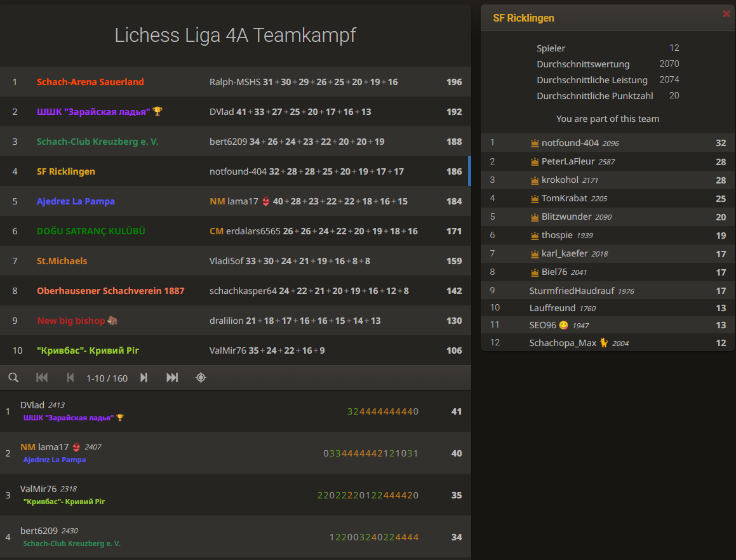The image size is (736, 560).
Task: Open Schach-Club Kreuzberg link under bert6209
Action: pos(72,543)
